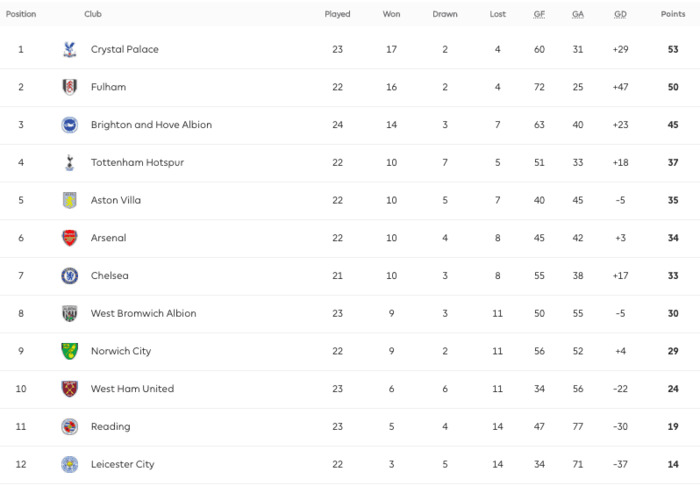This screenshot has width=700, height=486.
Task: Click the Arsenal cannon crest
Action: point(70,238)
